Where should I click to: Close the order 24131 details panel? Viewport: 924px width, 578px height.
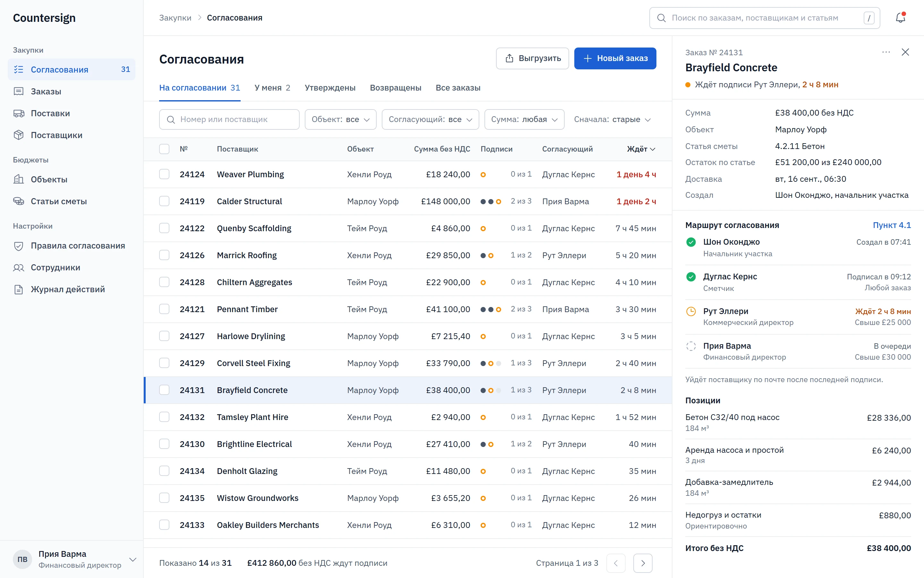905,52
